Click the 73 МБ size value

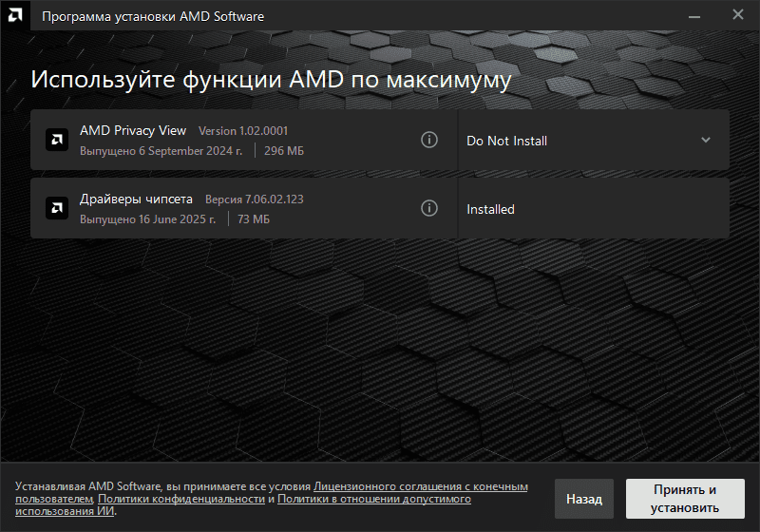[x=254, y=219]
